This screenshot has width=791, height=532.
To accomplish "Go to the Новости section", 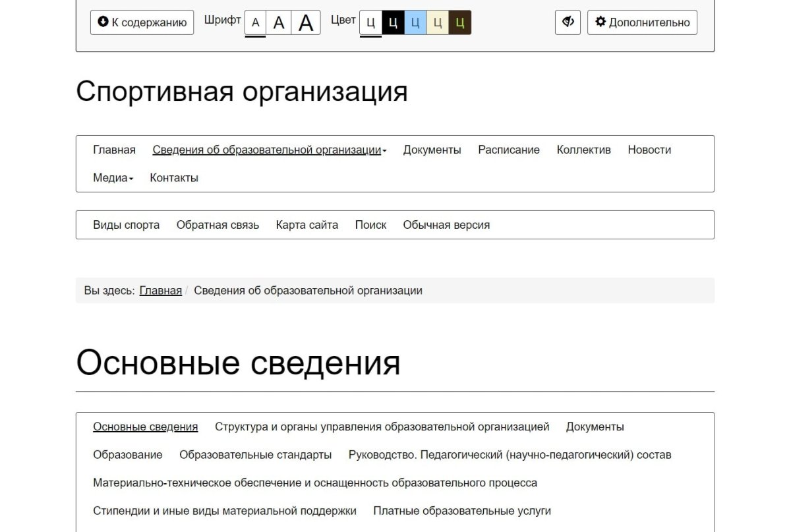I will [649, 150].
